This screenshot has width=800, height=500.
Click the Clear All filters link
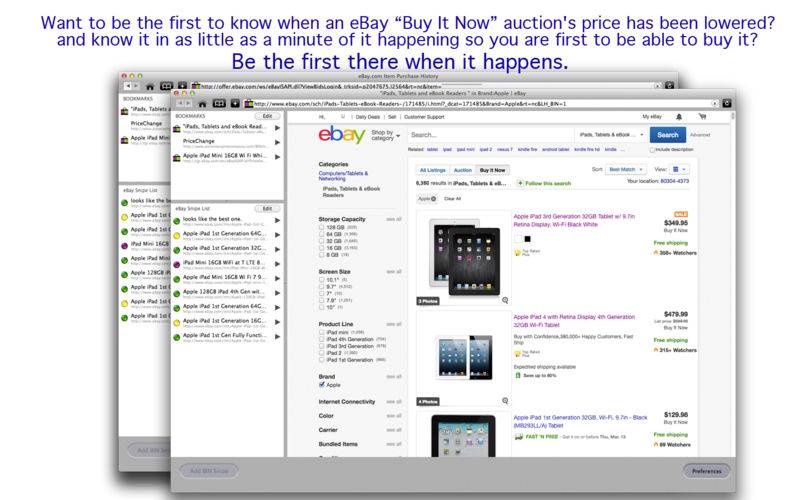click(x=453, y=198)
